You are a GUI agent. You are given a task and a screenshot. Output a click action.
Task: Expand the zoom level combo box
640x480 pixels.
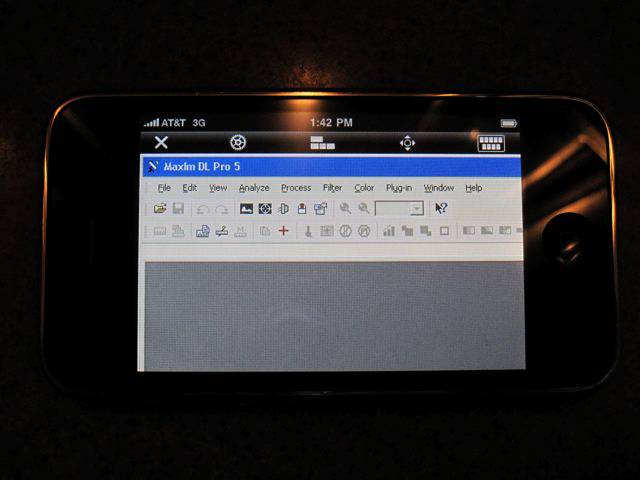tap(416, 209)
